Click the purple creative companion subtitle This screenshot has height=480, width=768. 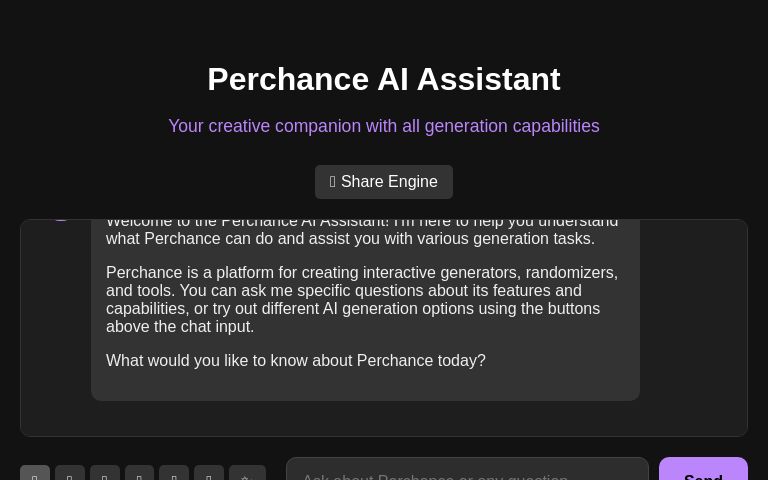[384, 126]
